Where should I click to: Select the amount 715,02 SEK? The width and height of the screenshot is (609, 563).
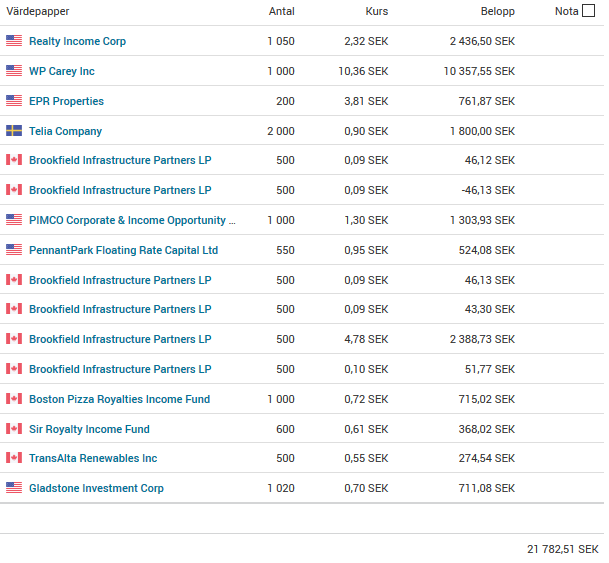[487, 399]
